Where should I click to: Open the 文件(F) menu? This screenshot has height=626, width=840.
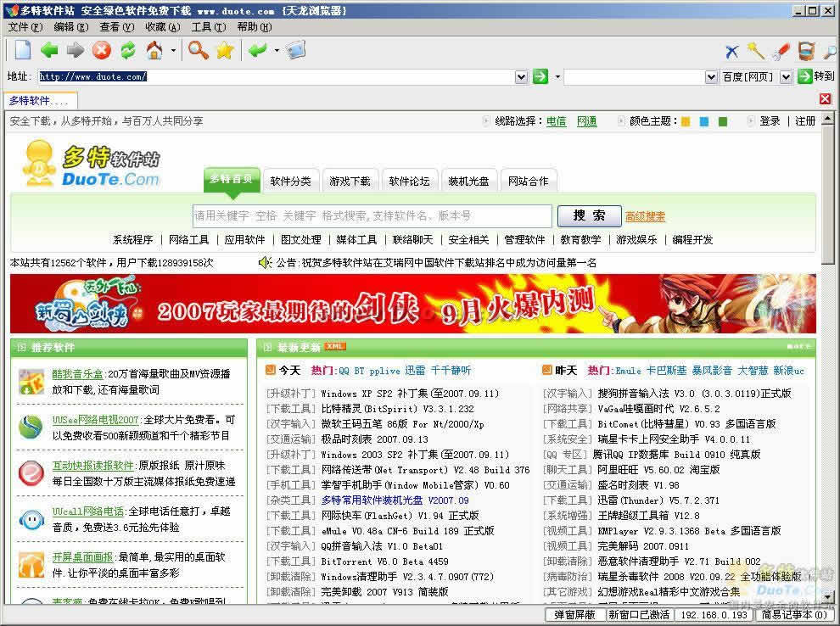pos(25,27)
